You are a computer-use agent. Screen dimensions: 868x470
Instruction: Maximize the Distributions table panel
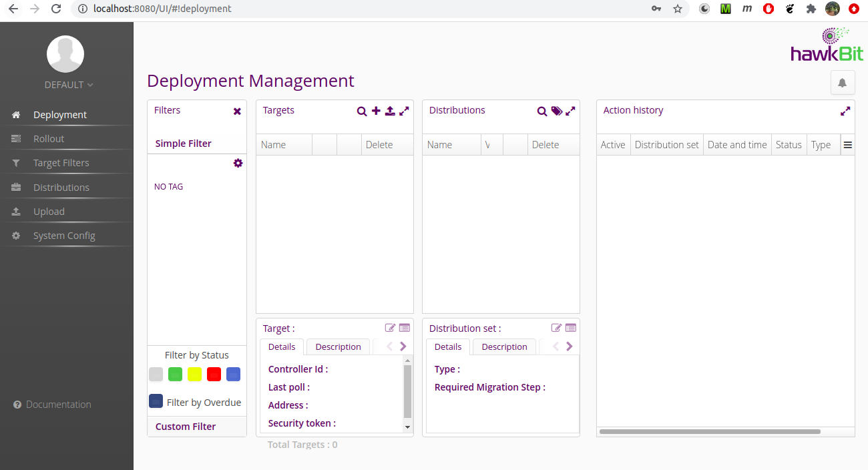pyautogui.click(x=570, y=111)
